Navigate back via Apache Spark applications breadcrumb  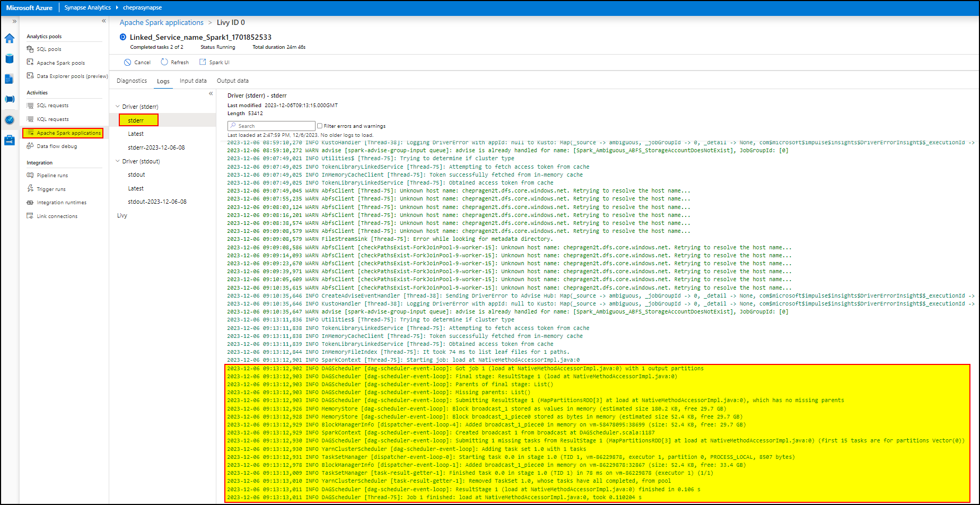tap(162, 22)
